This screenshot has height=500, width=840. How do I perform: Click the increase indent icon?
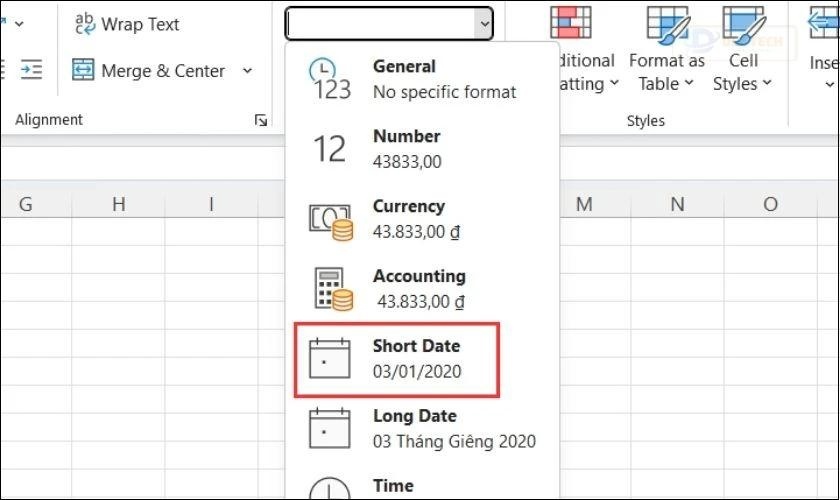click(x=31, y=70)
